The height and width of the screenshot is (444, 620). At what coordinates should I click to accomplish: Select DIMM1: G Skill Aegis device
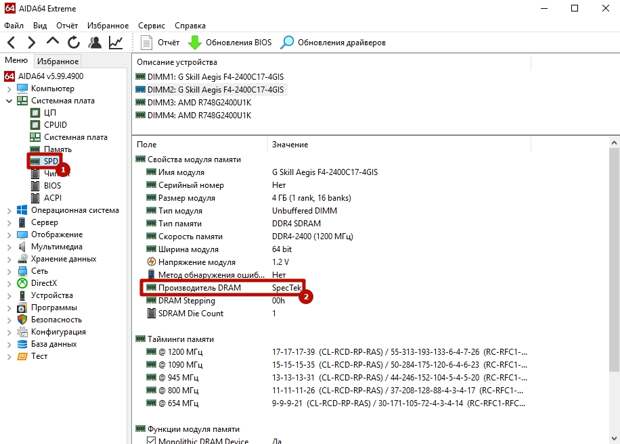pyautogui.click(x=210, y=77)
